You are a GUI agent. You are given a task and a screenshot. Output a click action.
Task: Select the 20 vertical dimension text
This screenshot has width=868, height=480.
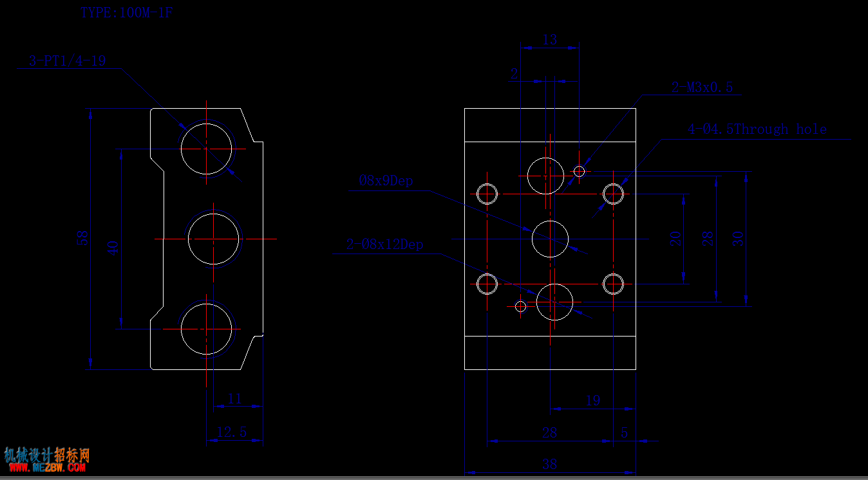675,239
